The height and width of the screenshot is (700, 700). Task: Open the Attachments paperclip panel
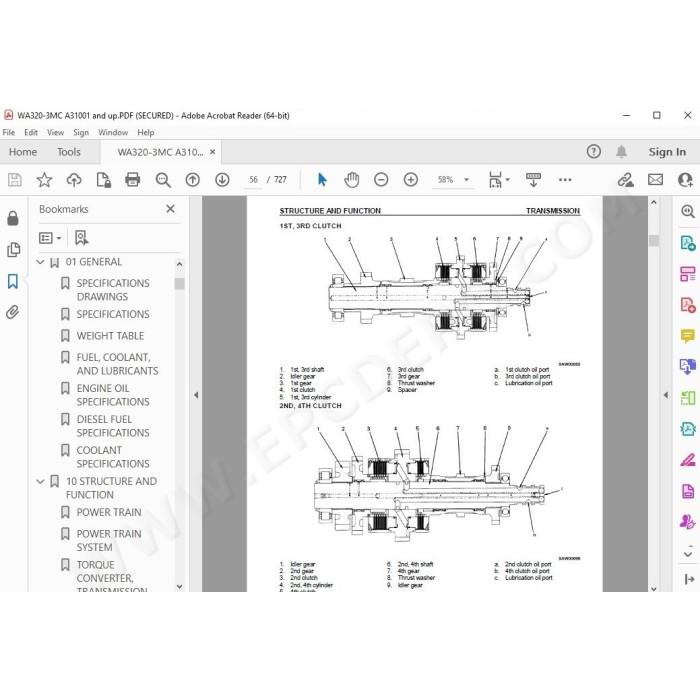[x=13, y=312]
